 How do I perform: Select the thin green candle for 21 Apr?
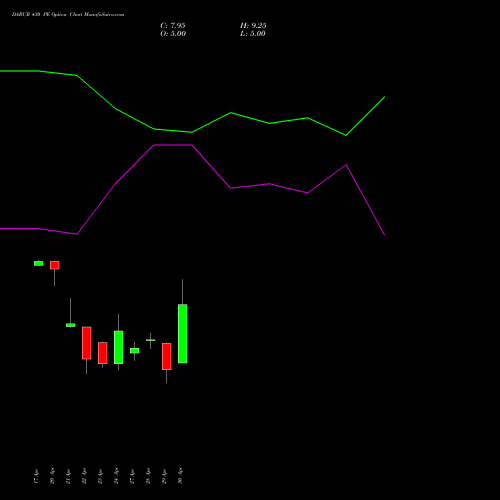coord(71,325)
